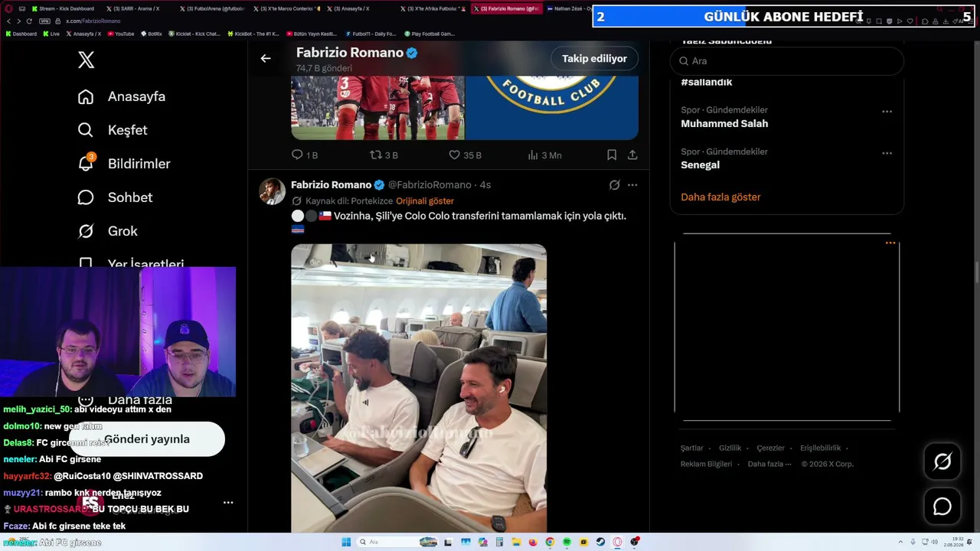View analytics for post with 3 Mn views
980x551 pixels.
pos(544,155)
